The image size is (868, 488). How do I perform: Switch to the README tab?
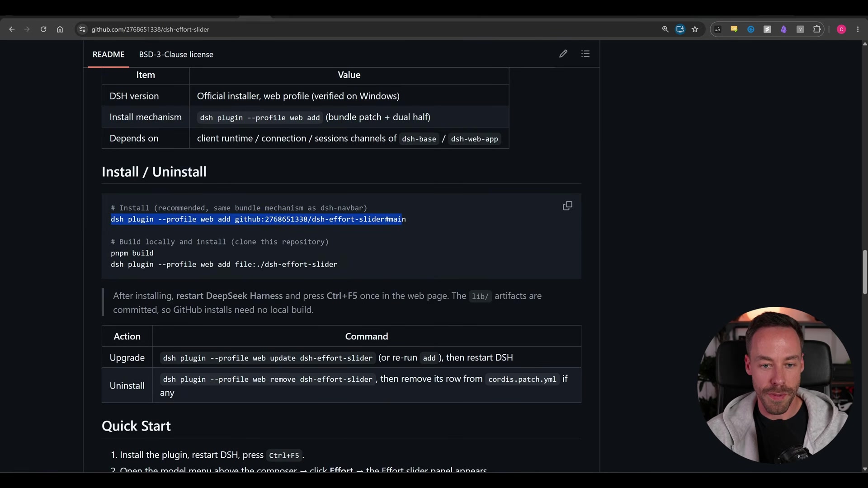(x=108, y=54)
